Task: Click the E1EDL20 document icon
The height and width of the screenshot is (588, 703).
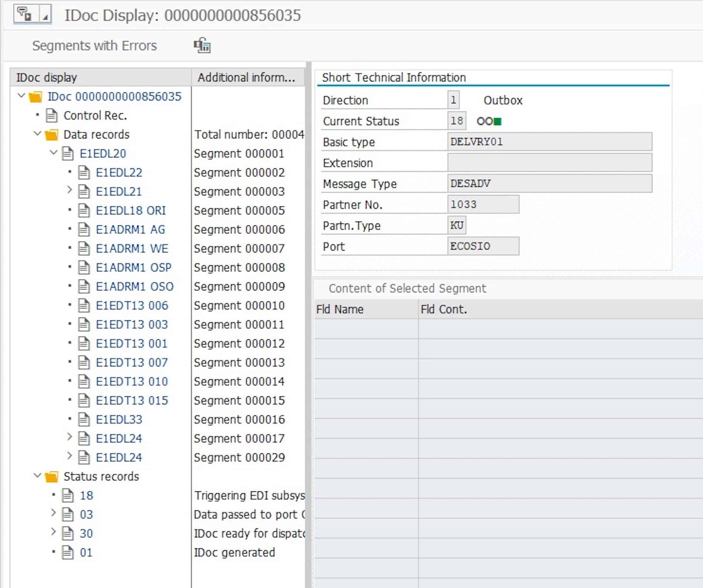Action: point(68,153)
